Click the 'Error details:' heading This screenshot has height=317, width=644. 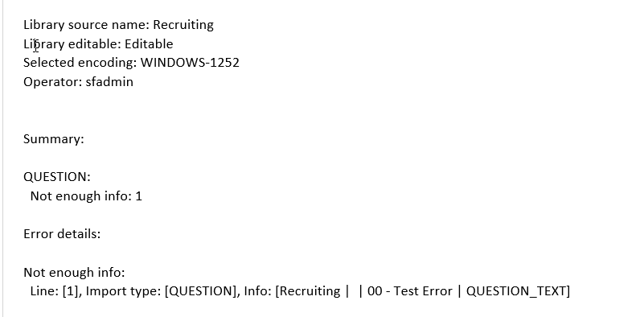click(x=62, y=234)
